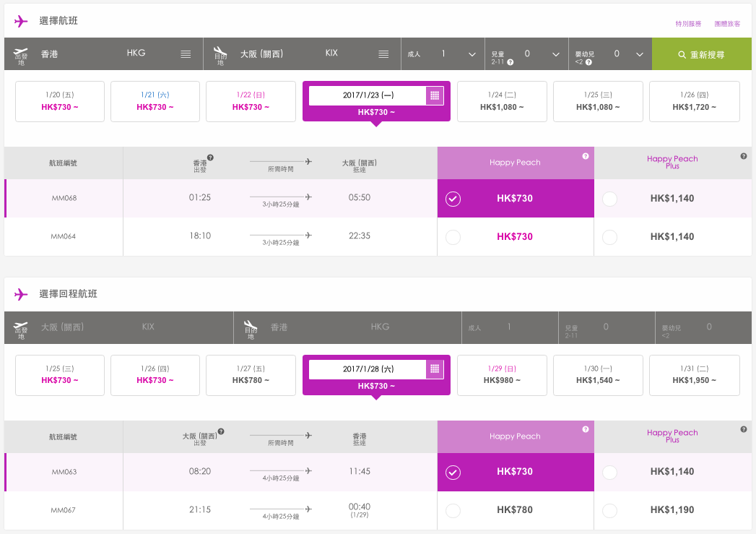This screenshot has height=534, width=756.
Task: Choose return date 1/31 (二)
Action: (695, 375)
